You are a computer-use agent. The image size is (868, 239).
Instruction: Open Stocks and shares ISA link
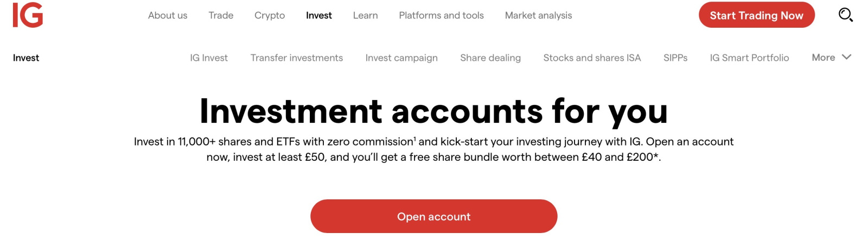point(592,58)
